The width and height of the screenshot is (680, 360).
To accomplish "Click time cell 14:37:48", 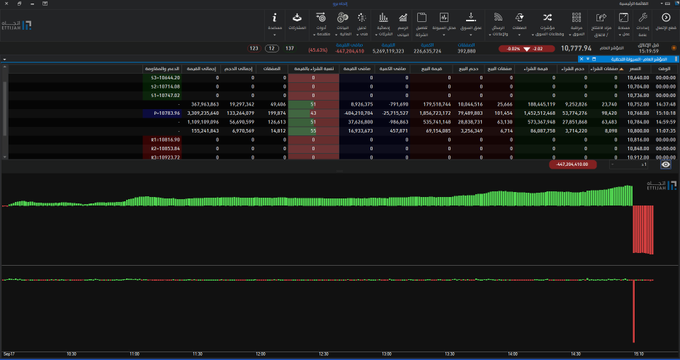I will pos(665,105).
